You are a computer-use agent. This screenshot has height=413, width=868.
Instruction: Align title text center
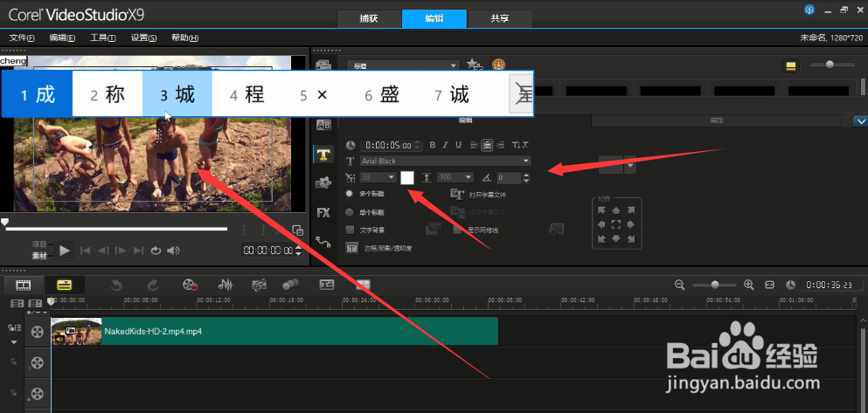click(487, 146)
